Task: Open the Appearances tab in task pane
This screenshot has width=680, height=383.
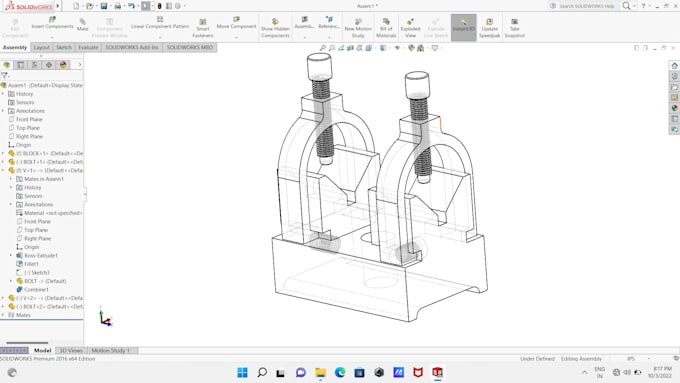Action: 674,108
